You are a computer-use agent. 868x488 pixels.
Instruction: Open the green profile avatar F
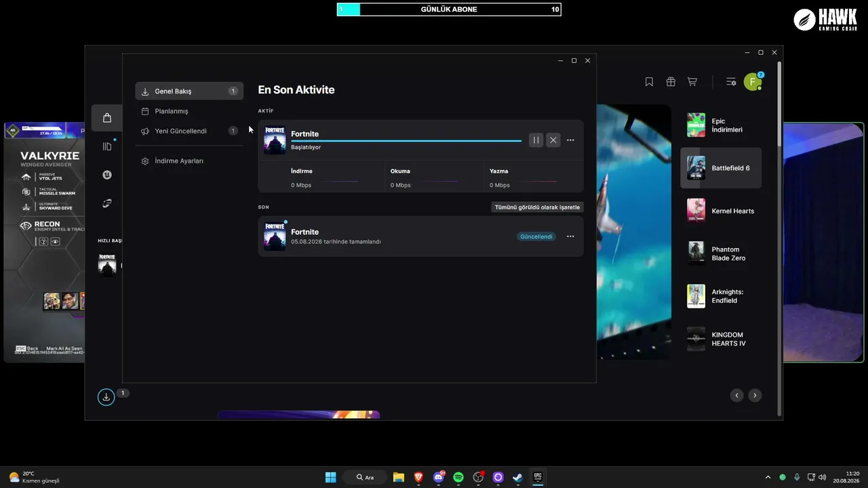pos(753,82)
